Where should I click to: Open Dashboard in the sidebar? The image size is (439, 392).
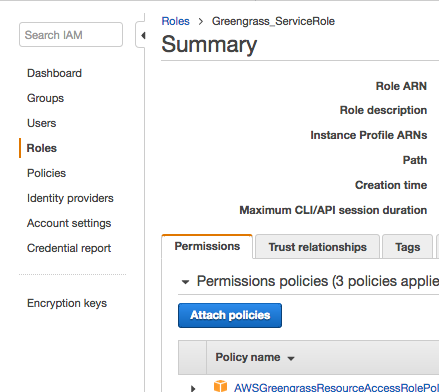(x=54, y=73)
